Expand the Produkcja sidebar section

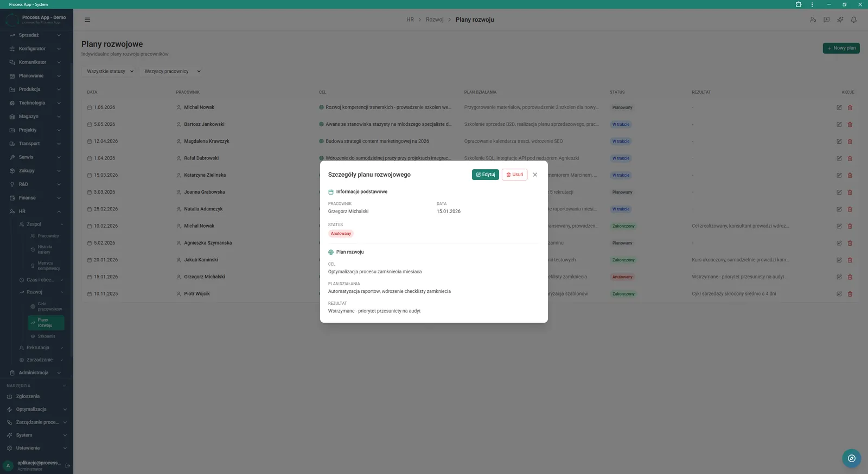pyautogui.click(x=35, y=89)
